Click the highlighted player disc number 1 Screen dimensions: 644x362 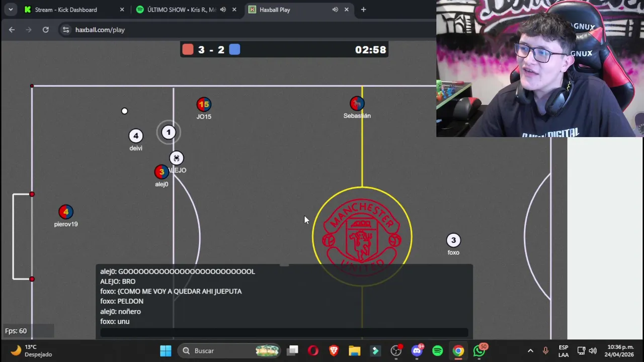coord(169,132)
